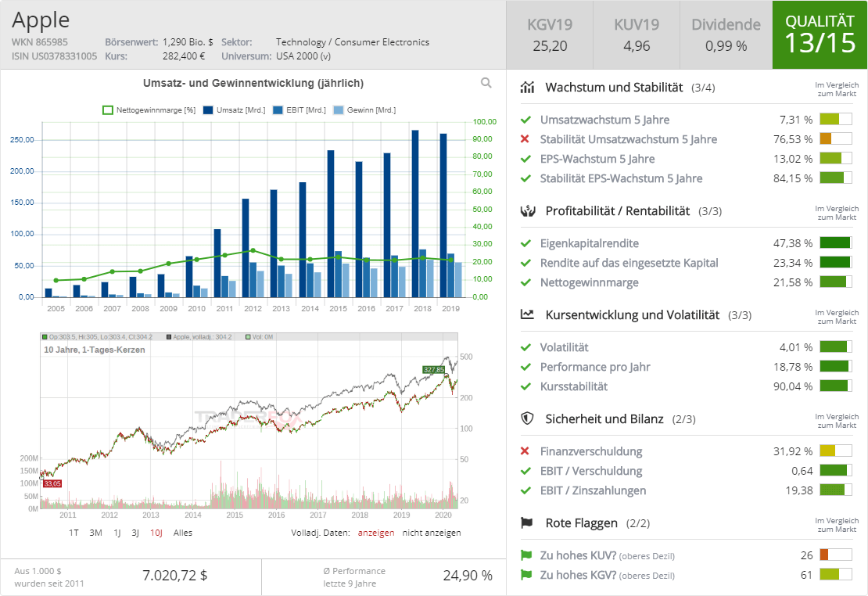Click the EBIT / Zinszahlungen 19,38 value

click(x=799, y=490)
